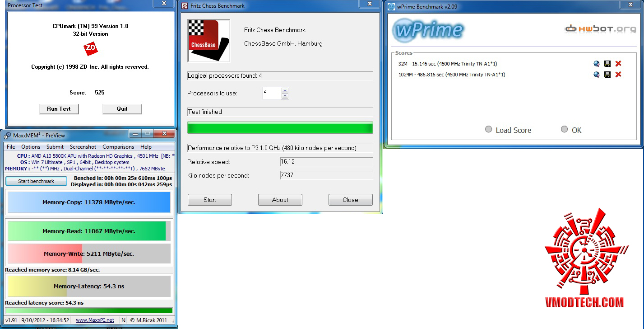Click the Memory-Write result bar
This screenshot has height=329, width=644.
pyautogui.click(x=89, y=254)
